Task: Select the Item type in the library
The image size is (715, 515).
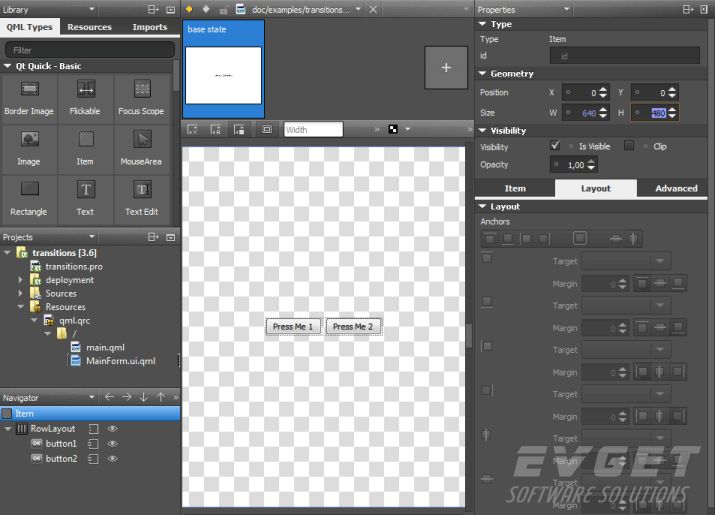Action: 85,149
